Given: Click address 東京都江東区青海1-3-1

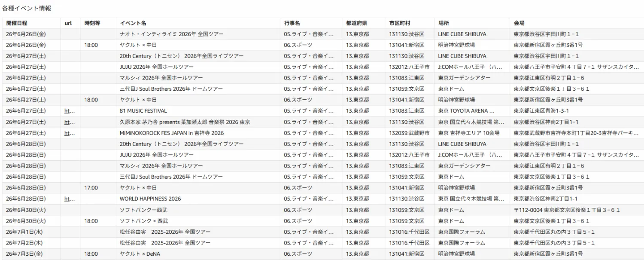Looking at the screenshot, I should coord(542,111).
